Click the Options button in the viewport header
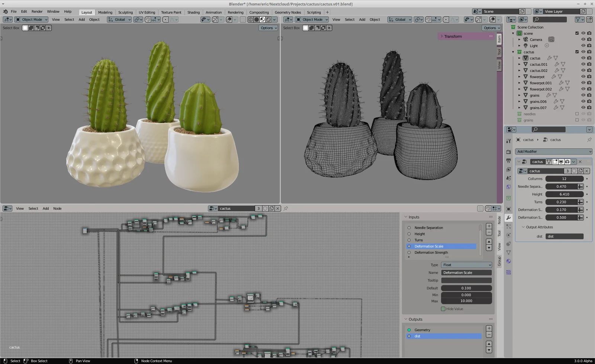Screen dimensions: 595x364 pyautogui.click(x=268, y=28)
